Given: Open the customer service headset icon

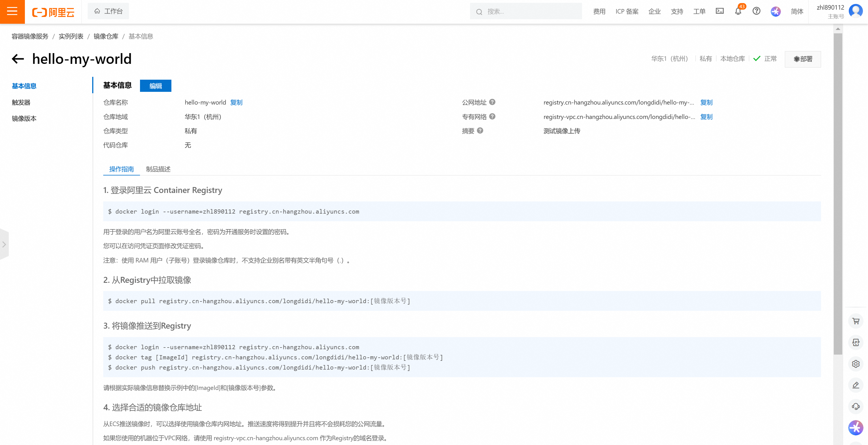Looking at the screenshot, I should coord(856,406).
